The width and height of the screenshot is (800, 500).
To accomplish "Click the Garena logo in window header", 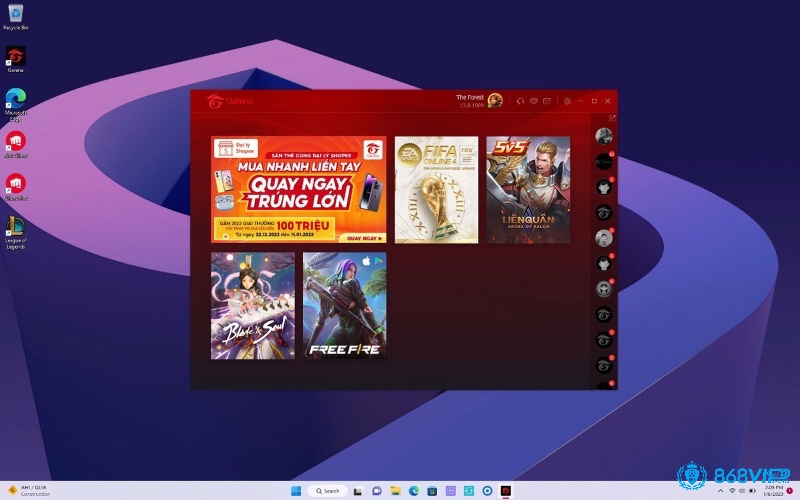I will click(230, 101).
